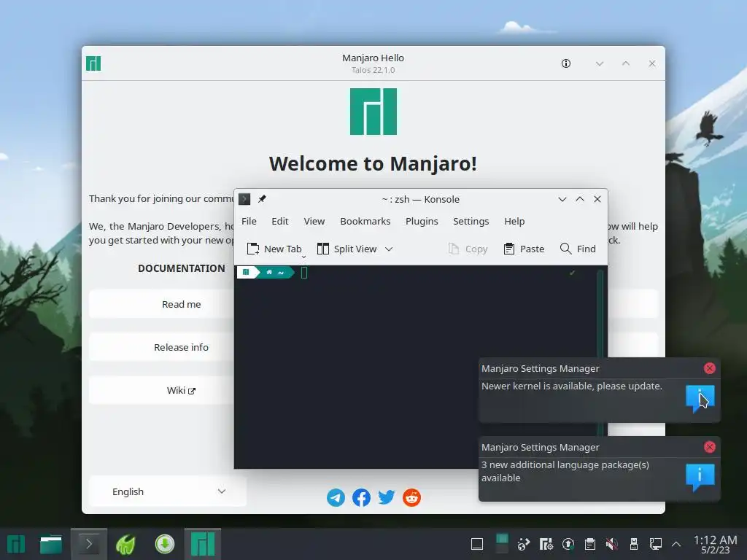Select the Manjaro Hello taskbar entry
747x560 pixels.
pos(203,544)
